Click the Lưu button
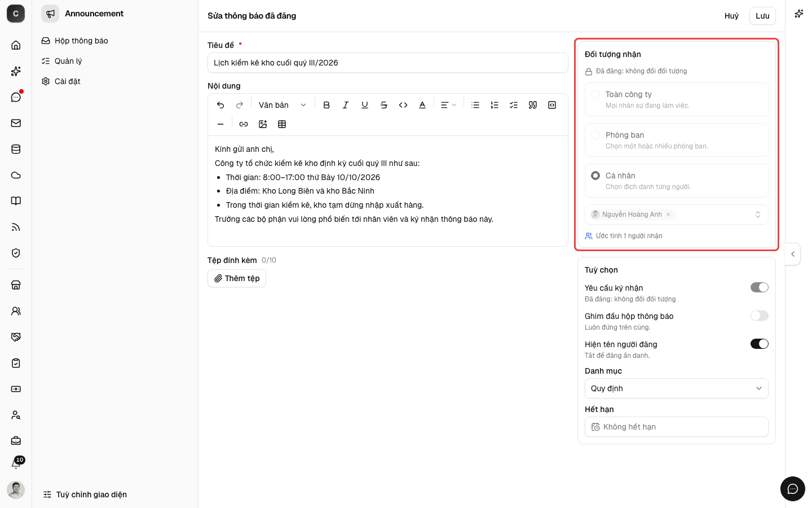Image resolution: width=812 pixels, height=508 pixels. pos(762,16)
